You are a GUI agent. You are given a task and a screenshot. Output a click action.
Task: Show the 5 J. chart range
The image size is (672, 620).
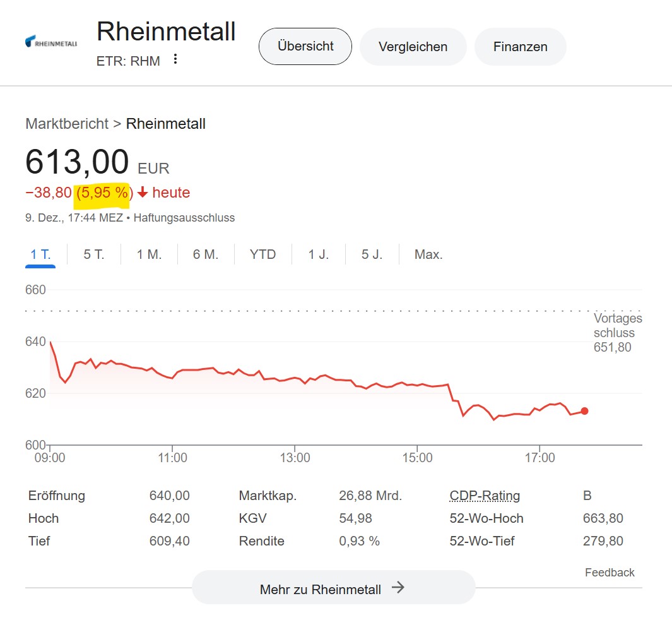(x=372, y=254)
